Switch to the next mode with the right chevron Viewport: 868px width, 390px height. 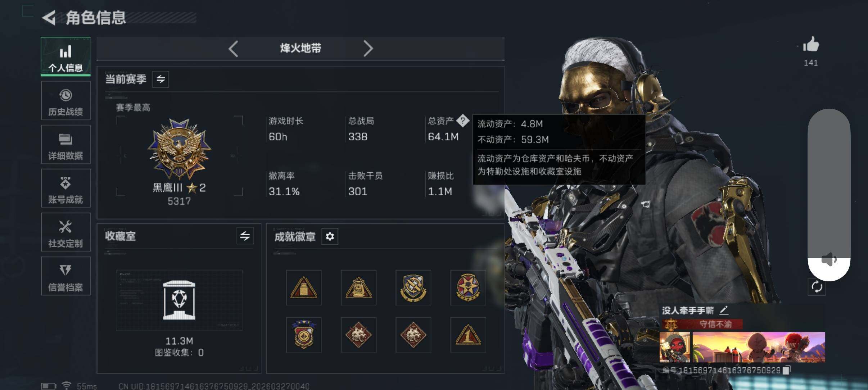[368, 49]
